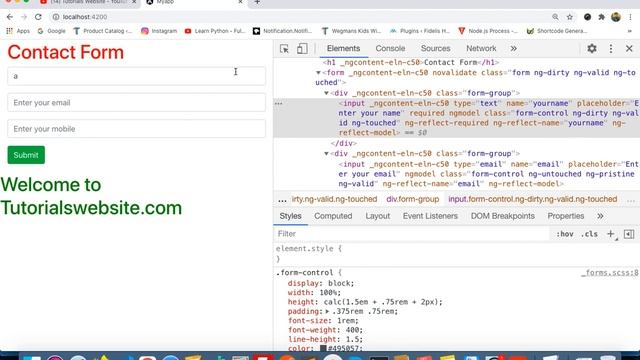Focus the Styles Filter field
Viewport: 640px width, 360px height.
412,234
